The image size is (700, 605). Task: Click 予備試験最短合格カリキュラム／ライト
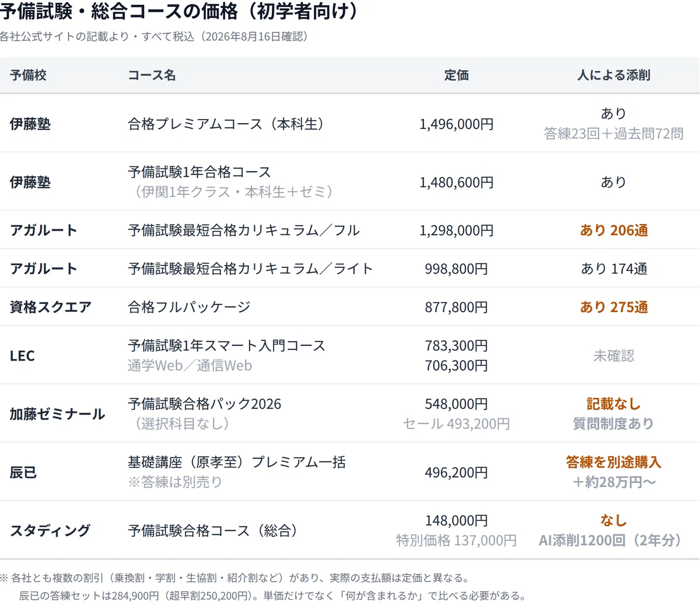(251, 269)
